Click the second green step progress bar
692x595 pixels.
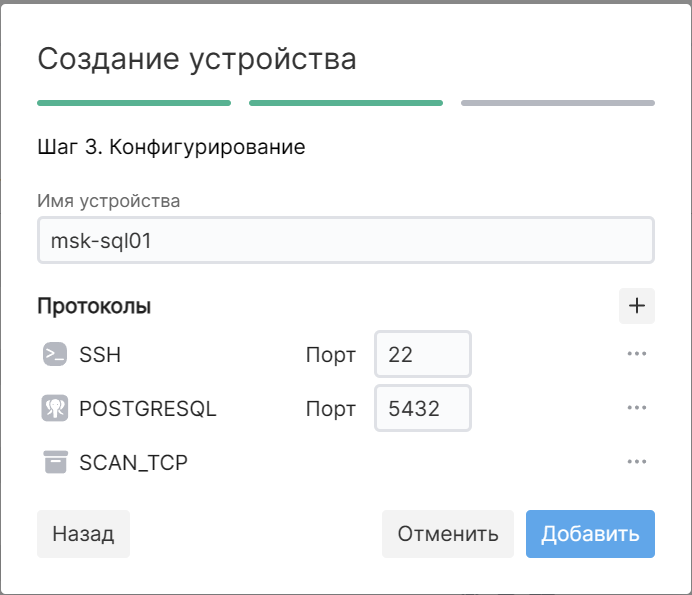pos(346,102)
